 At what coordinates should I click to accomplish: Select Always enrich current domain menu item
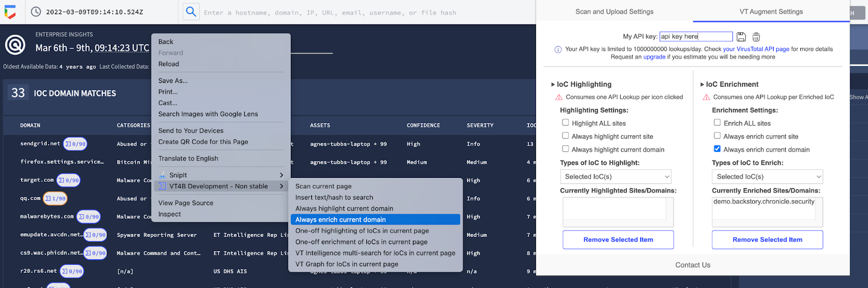375,220
